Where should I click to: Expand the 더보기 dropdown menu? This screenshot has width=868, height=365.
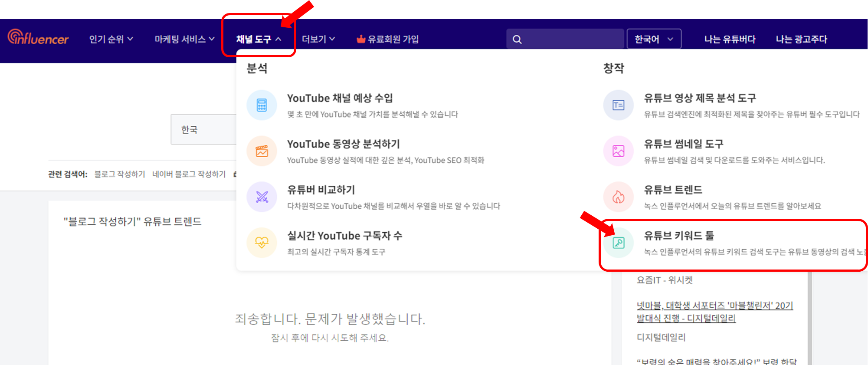coord(318,39)
